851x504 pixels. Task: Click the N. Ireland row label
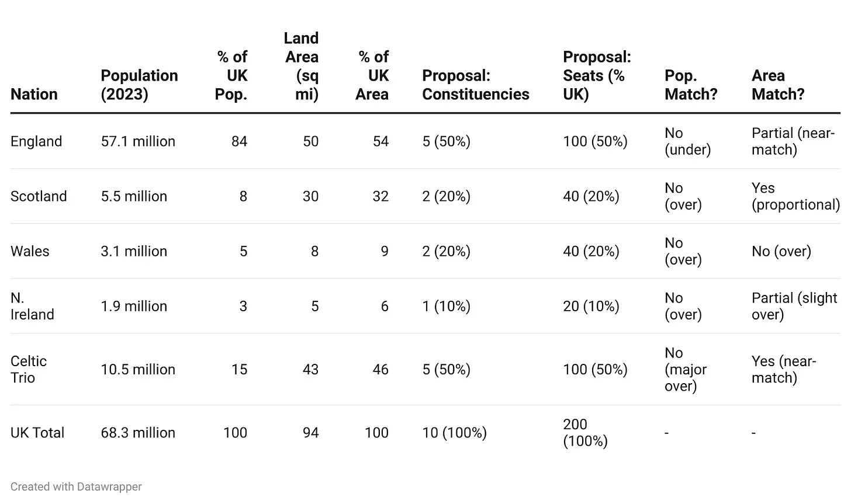pyautogui.click(x=32, y=306)
